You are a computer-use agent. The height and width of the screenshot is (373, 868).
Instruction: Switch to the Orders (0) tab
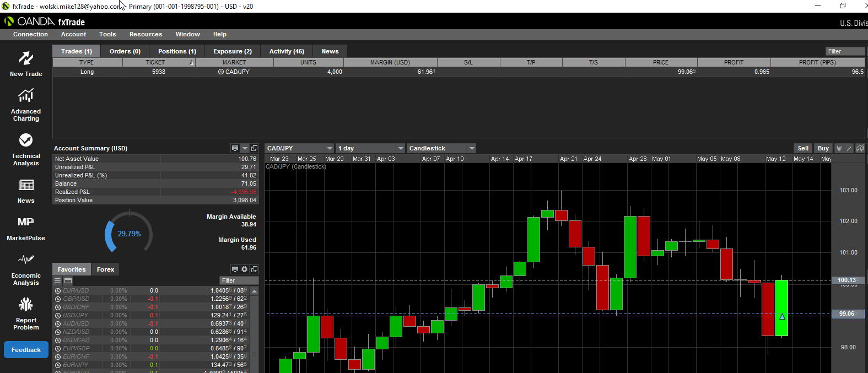point(125,51)
